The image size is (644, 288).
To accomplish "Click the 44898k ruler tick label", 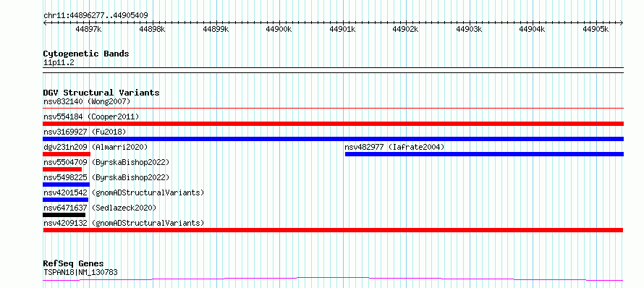I will [152, 29].
